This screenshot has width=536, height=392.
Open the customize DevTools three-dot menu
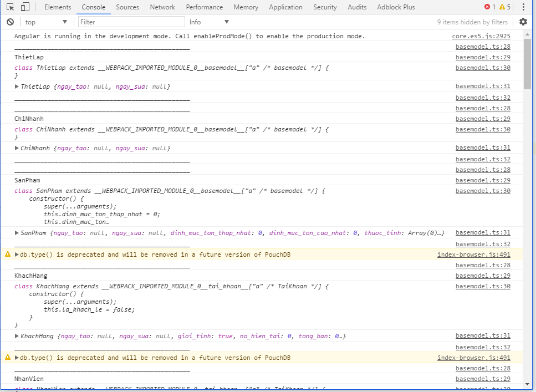pos(524,7)
